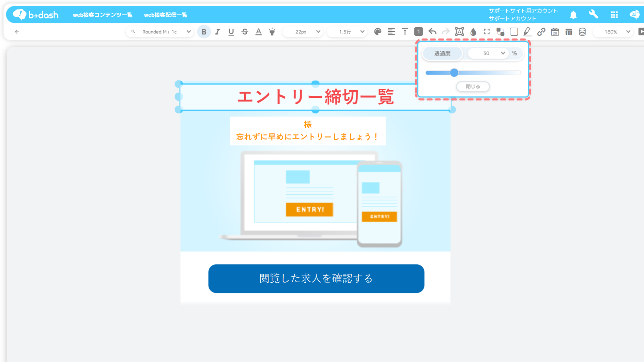Click the laptop and phone illustration

311,199
